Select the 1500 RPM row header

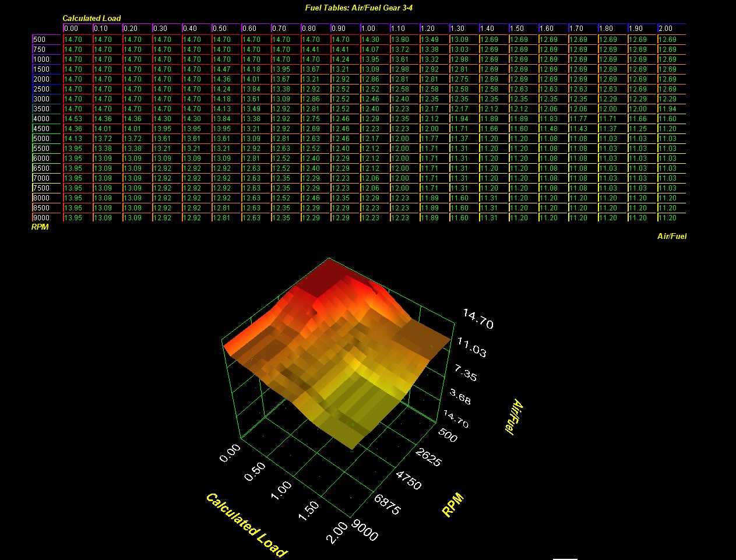click(x=46, y=69)
